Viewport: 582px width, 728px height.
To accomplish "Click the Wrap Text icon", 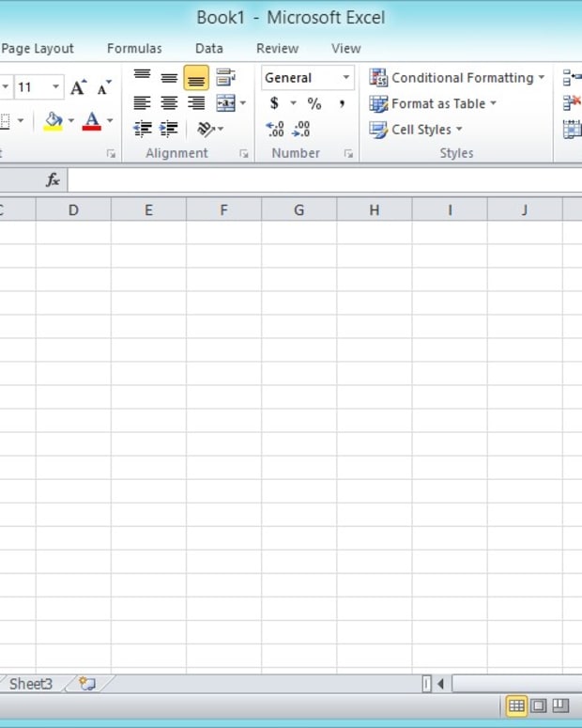I will click(x=225, y=78).
